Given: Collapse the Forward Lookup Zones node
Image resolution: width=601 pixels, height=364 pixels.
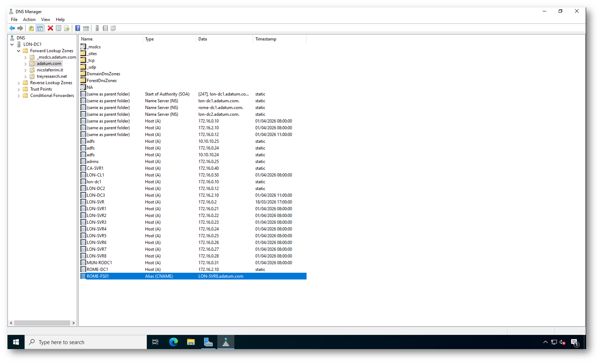Looking at the screenshot, I should click(19, 51).
